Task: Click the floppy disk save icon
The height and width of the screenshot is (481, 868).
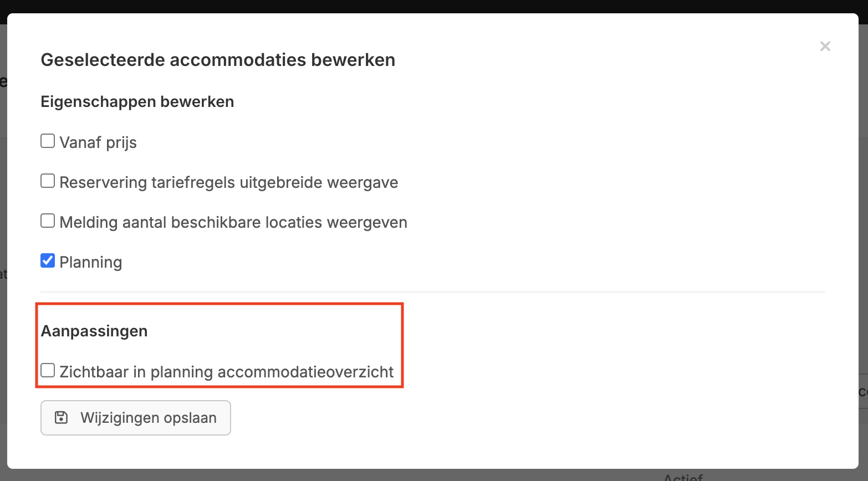Action: pyautogui.click(x=61, y=418)
